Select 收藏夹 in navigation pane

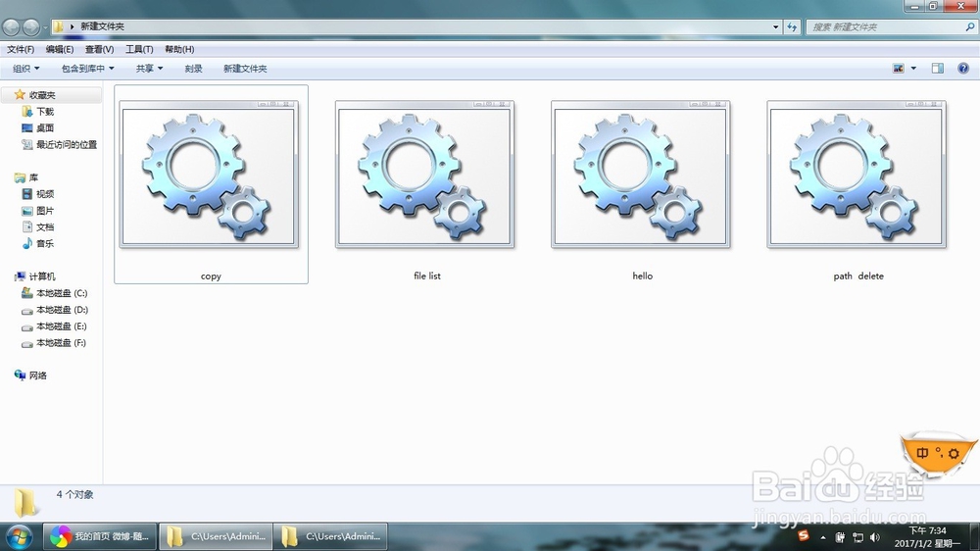(x=42, y=95)
